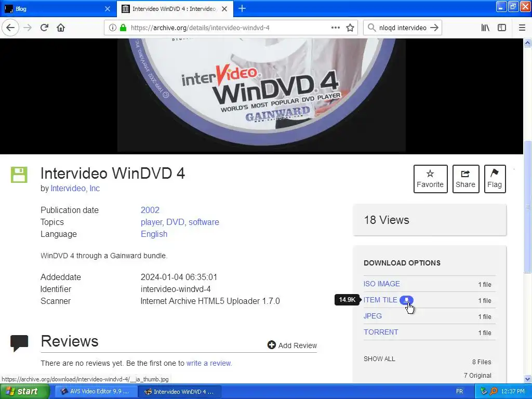Screen dimensions: 532x399
Task: Click the WinDVD 4 disc image
Action: click(261, 95)
